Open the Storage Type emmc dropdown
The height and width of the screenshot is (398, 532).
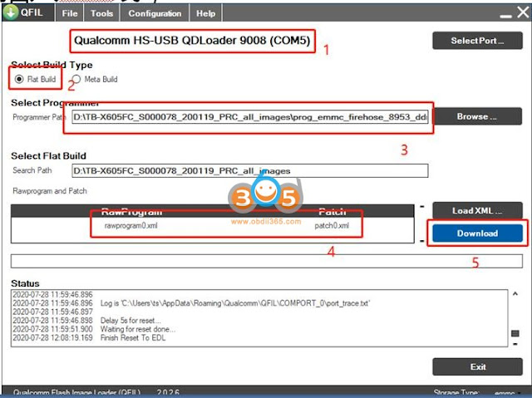tap(508, 393)
